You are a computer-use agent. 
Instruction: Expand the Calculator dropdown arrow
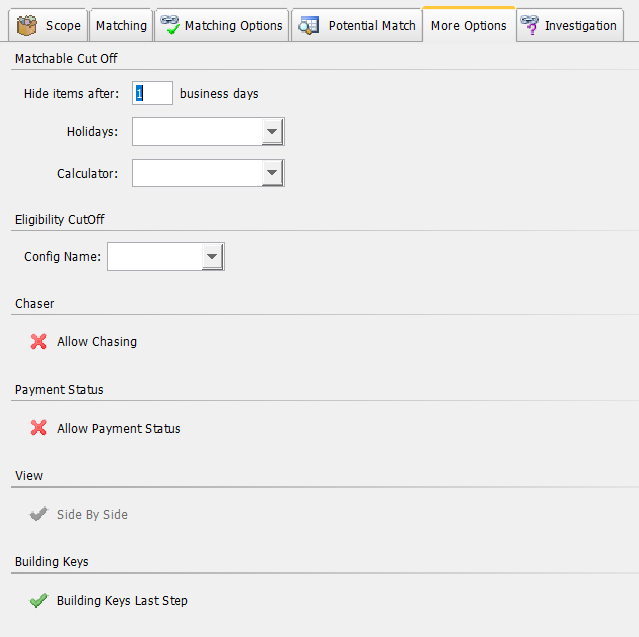pos(272,173)
